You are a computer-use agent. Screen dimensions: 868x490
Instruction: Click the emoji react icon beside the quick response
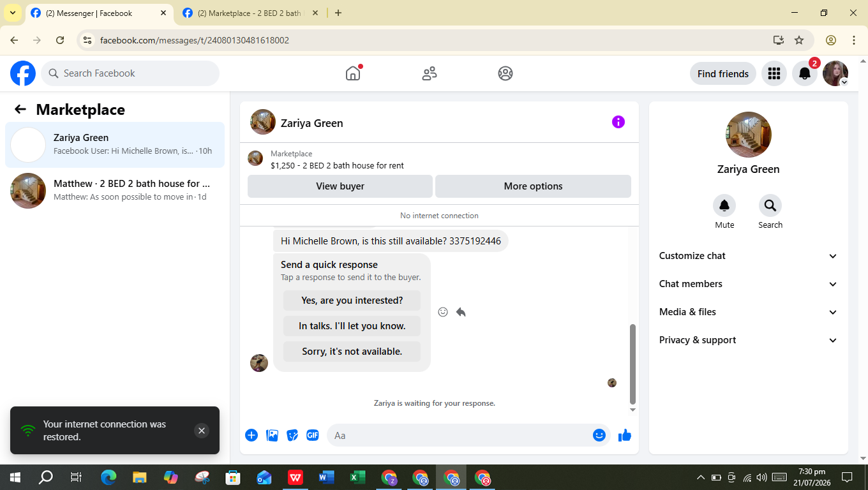click(x=443, y=312)
